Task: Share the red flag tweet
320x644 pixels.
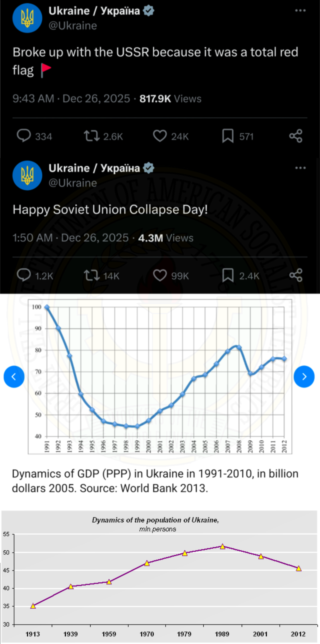Action: coord(296,136)
